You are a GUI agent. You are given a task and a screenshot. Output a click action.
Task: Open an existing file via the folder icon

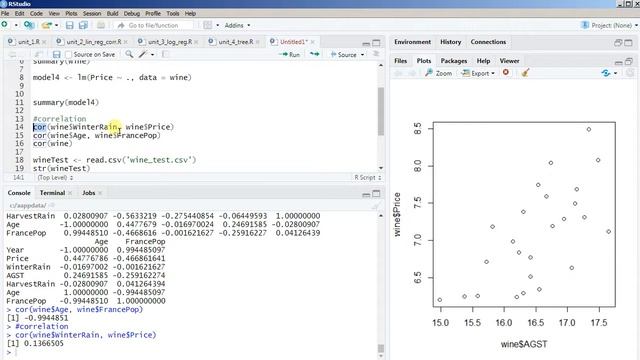pos(47,25)
